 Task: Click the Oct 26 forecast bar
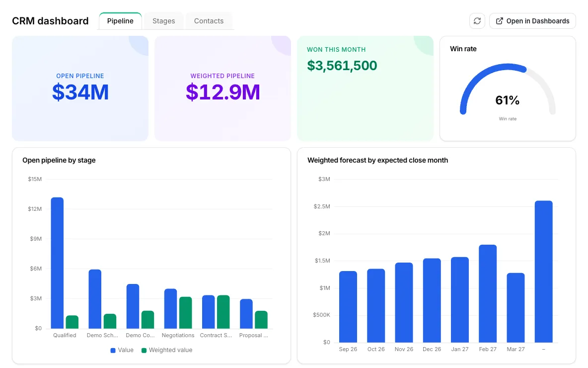point(376,306)
